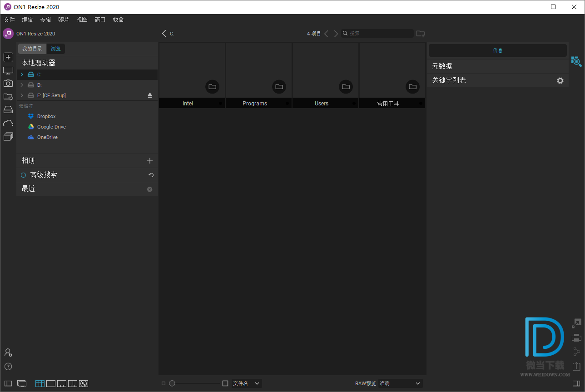Viewport: 585px width, 392px height.
Task: Open the 专辑 menu
Action: [x=46, y=20]
